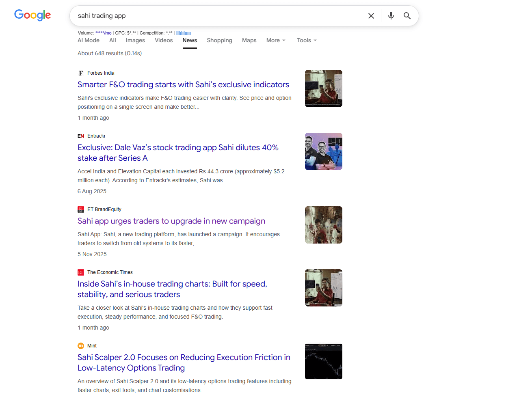This screenshot has height=399, width=532.
Task: Clear the search box with X icon
Action: click(371, 16)
